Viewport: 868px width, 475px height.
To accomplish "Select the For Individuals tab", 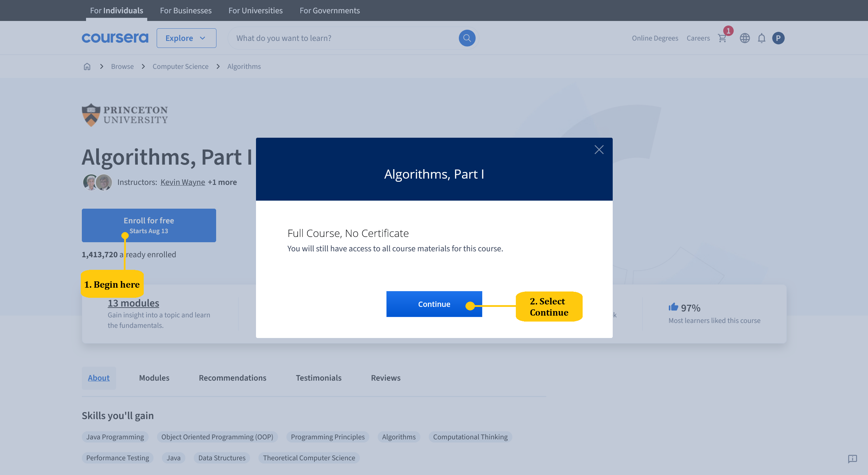I will click(116, 10).
